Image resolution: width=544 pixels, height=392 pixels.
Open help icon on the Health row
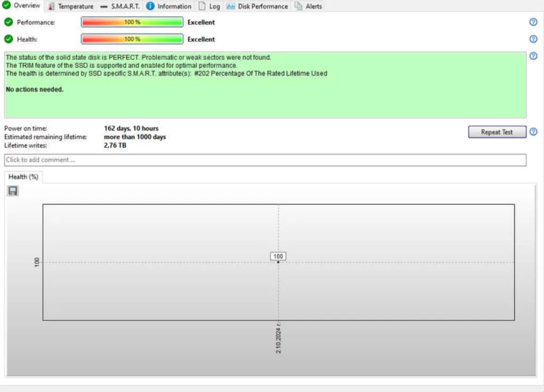coord(533,39)
